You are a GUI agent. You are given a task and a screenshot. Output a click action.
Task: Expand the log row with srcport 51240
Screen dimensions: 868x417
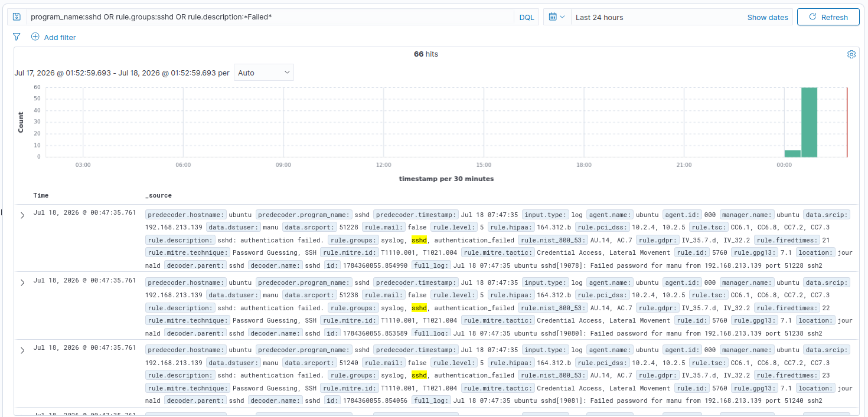[x=22, y=350]
